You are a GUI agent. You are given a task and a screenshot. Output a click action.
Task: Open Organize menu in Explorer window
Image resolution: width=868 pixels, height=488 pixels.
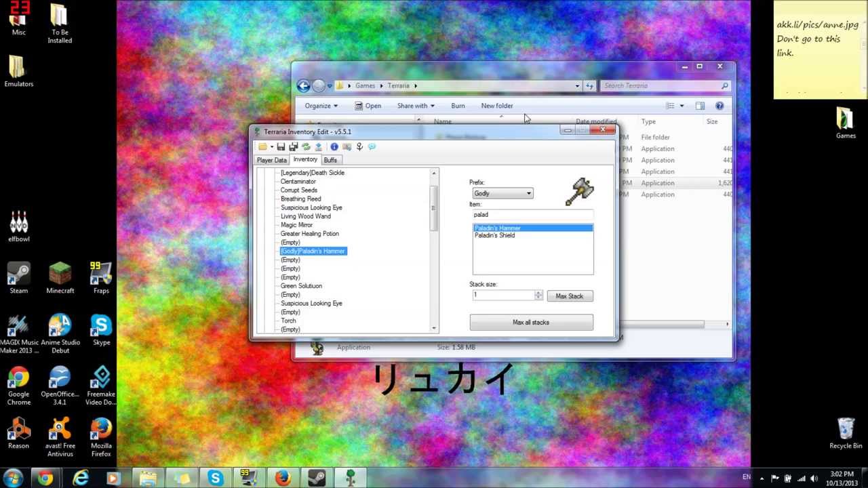(x=321, y=106)
